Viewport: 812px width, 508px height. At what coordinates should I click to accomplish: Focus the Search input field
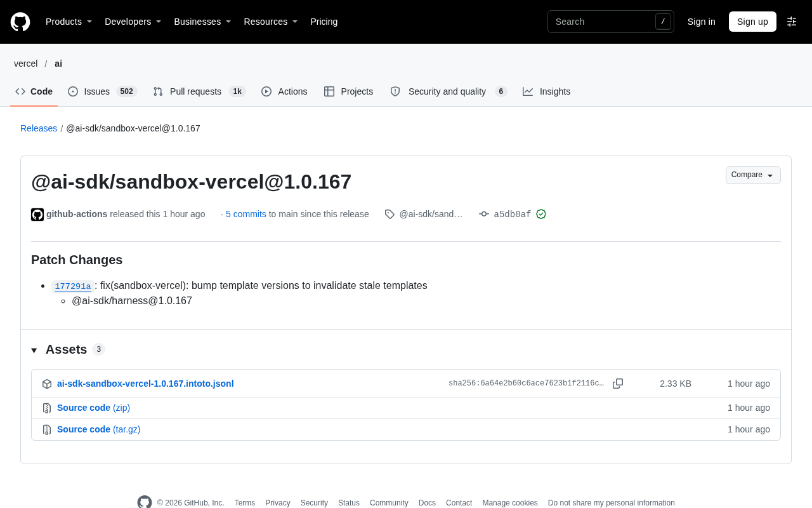click(x=611, y=22)
